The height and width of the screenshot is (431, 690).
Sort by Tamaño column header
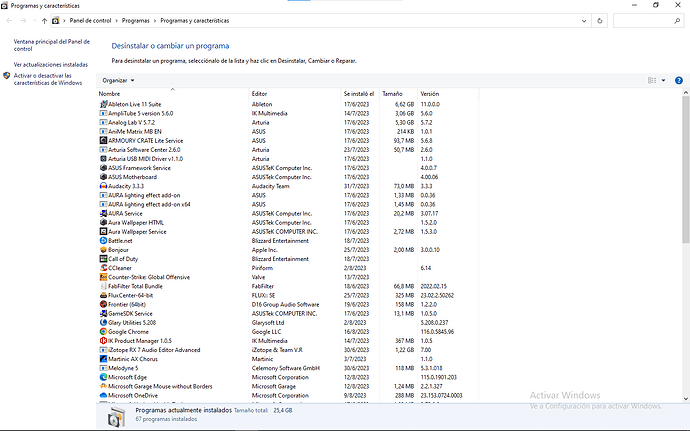pos(398,94)
